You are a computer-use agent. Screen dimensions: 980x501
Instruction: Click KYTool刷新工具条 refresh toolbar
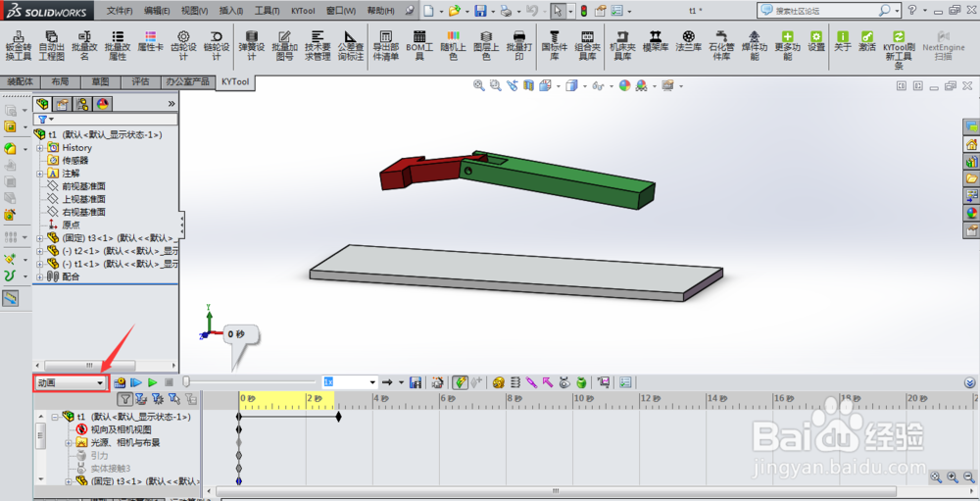pos(899,49)
